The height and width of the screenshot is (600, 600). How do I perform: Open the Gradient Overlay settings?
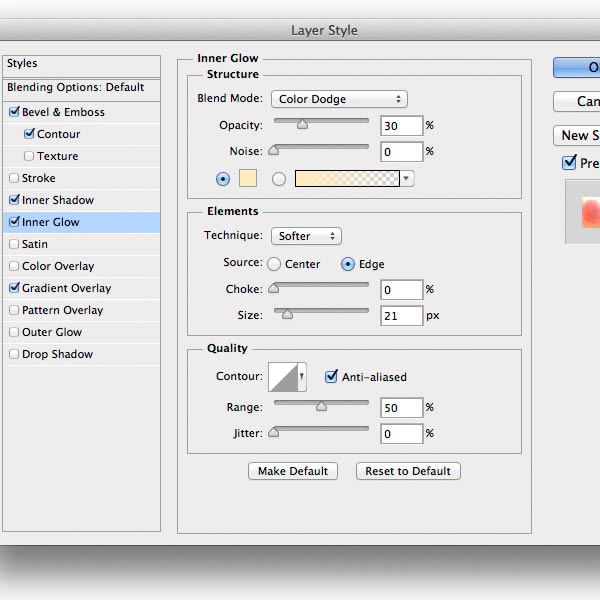[66, 288]
